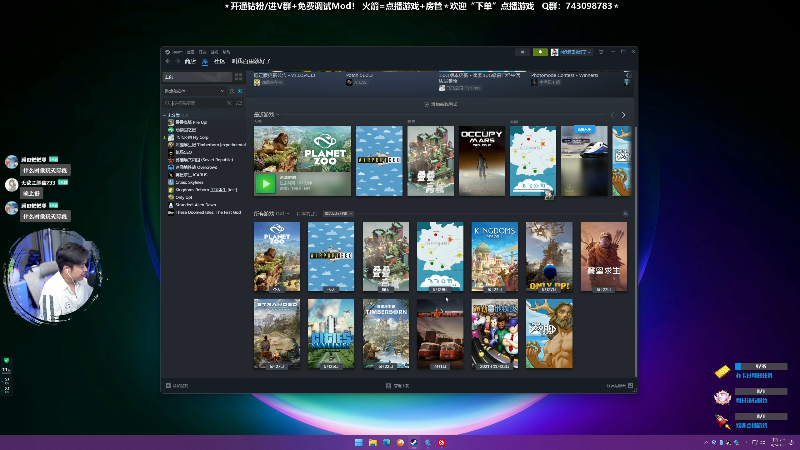Viewport: 800px width, 450px height.
Task: Open the Games menu in menu bar
Action: (x=214, y=52)
